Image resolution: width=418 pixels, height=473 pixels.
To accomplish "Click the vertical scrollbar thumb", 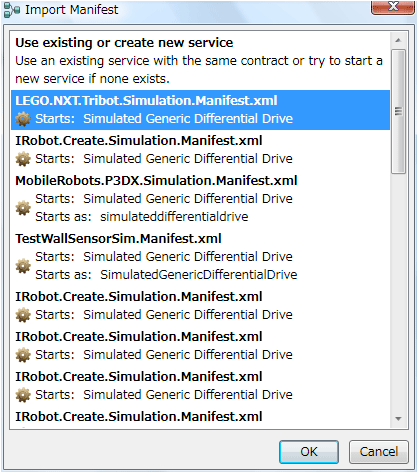I will coord(398,111).
